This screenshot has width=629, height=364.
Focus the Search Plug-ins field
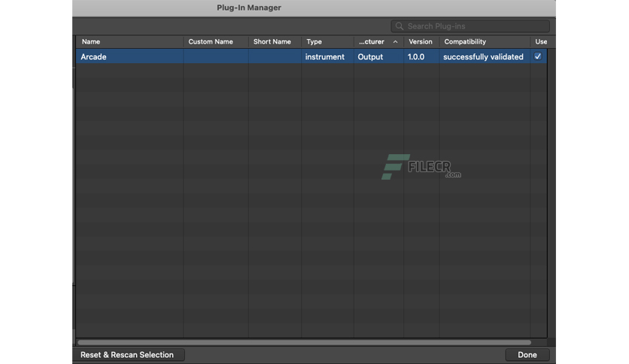tap(470, 26)
